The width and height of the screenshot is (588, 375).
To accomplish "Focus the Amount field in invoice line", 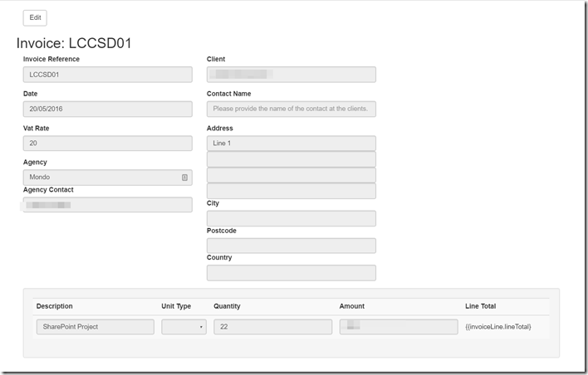I will pos(399,327).
